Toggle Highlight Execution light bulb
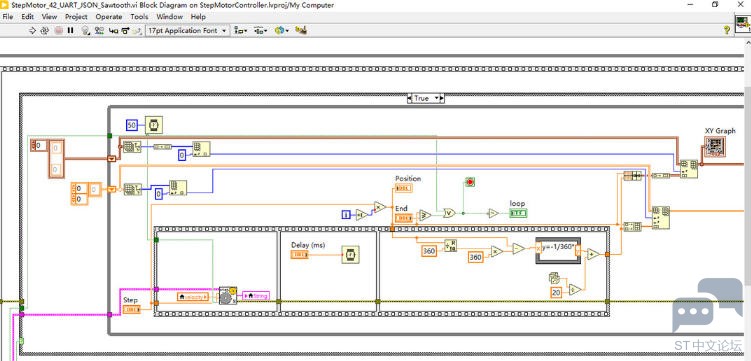 [86, 31]
